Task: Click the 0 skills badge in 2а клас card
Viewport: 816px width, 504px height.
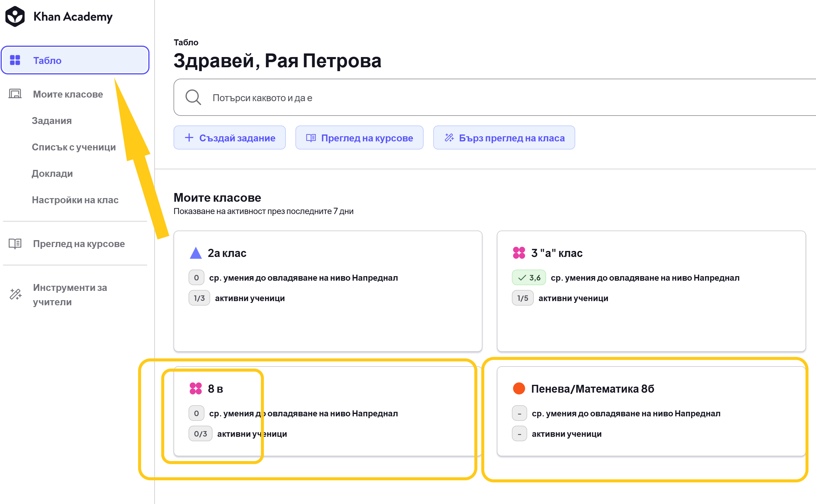Action: [196, 277]
